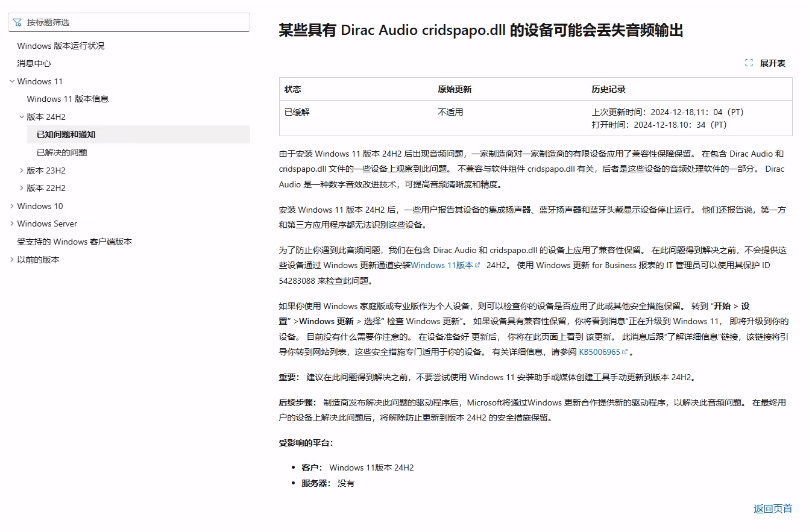Click the 版本 24H2 sidebar label
Image resolution: width=809 pixels, height=532 pixels.
(x=46, y=117)
